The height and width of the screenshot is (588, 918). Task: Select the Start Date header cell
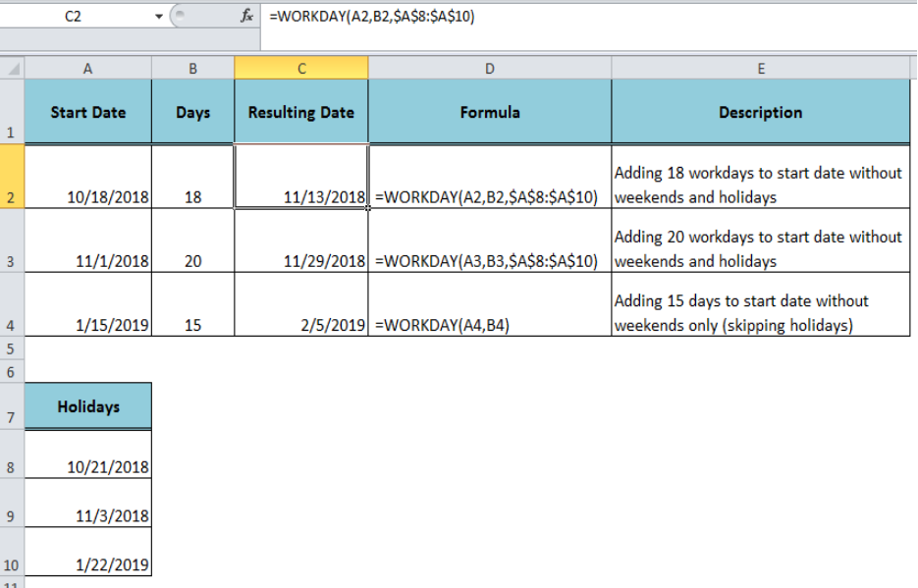pyautogui.click(x=87, y=112)
